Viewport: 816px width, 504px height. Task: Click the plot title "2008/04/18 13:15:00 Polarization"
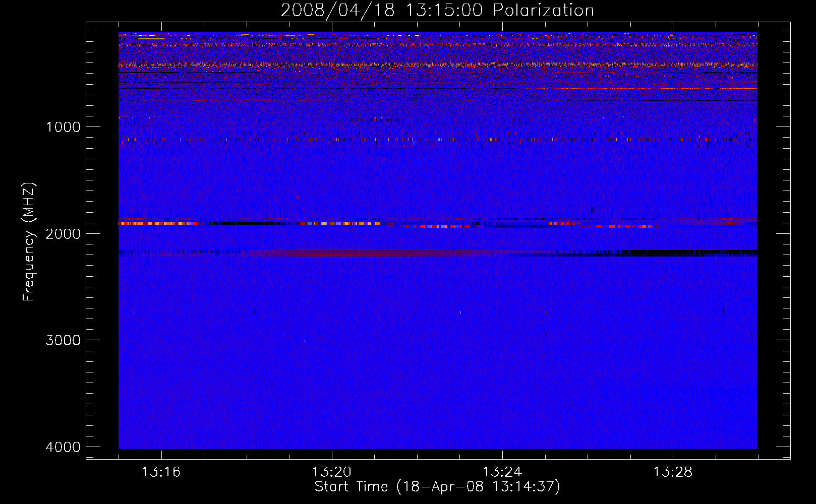(x=437, y=10)
